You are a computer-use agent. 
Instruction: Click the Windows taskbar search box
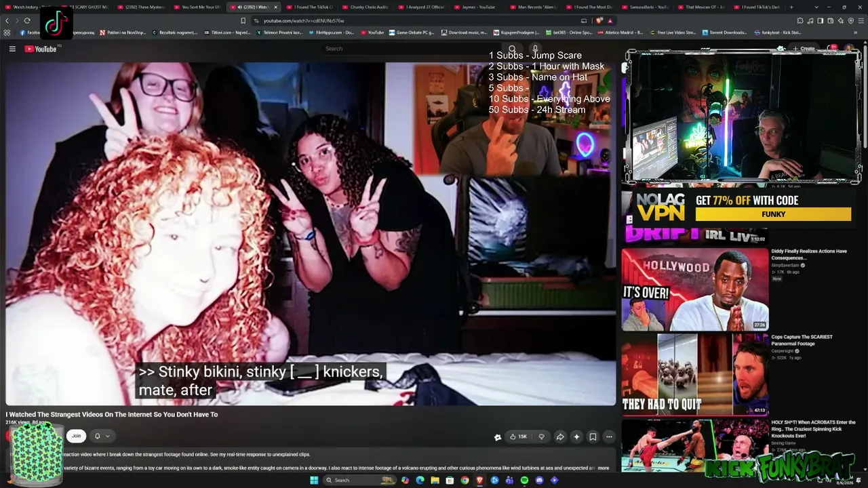tap(359, 481)
